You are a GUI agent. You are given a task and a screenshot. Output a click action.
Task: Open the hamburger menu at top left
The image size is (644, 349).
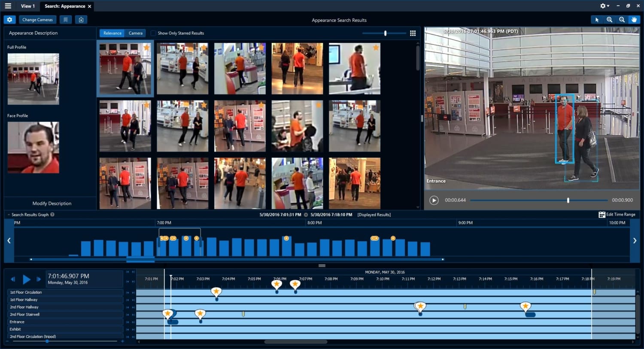pyautogui.click(x=7, y=6)
